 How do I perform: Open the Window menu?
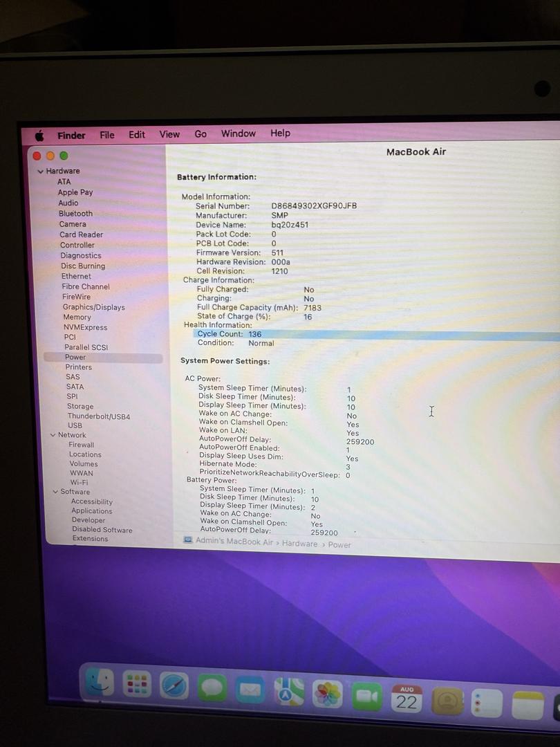pos(239,133)
